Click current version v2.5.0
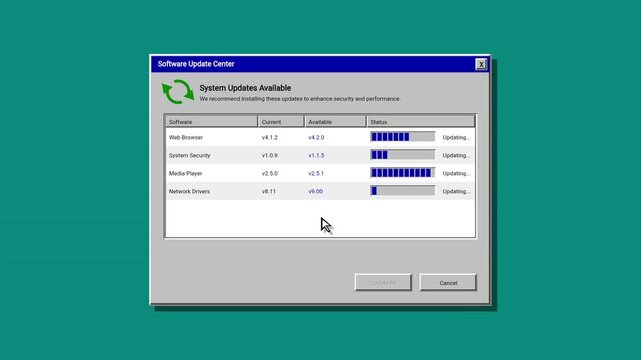The width and height of the screenshot is (641, 360). pyautogui.click(x=269, y=173)
